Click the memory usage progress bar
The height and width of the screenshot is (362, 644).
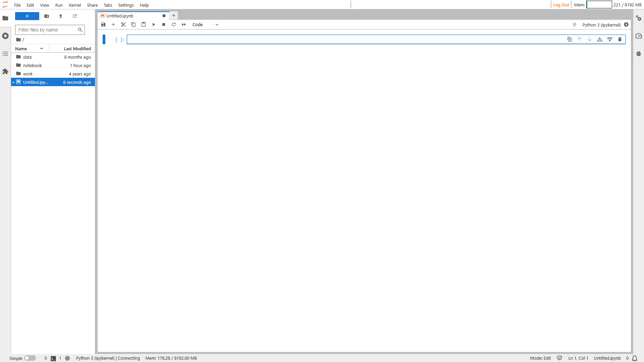click(599, 5)
